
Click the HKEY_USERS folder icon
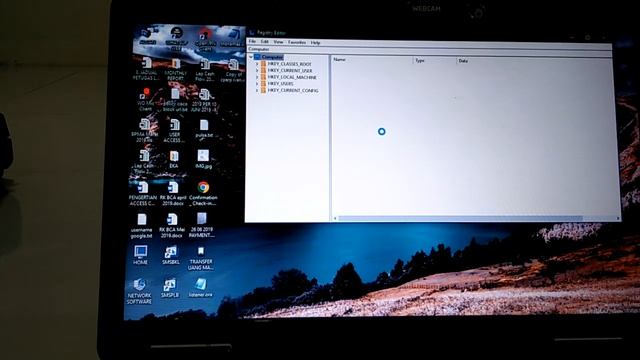(x=263, y=83)
